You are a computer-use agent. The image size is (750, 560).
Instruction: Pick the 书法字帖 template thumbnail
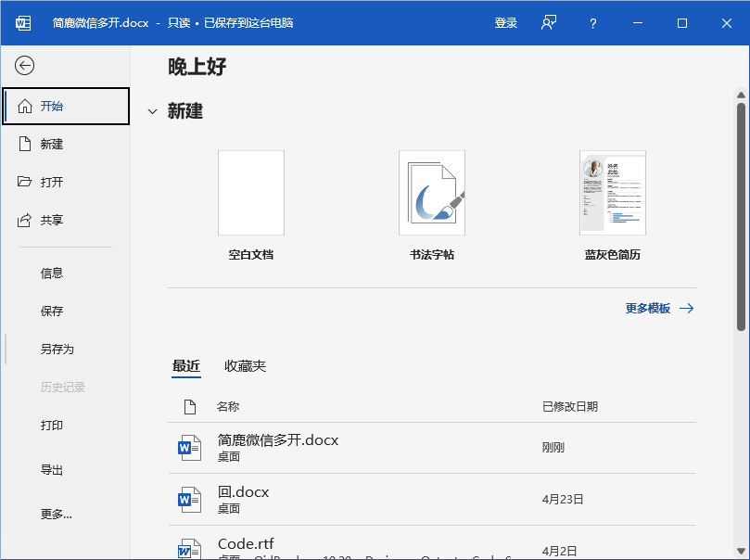coord(432,193)
